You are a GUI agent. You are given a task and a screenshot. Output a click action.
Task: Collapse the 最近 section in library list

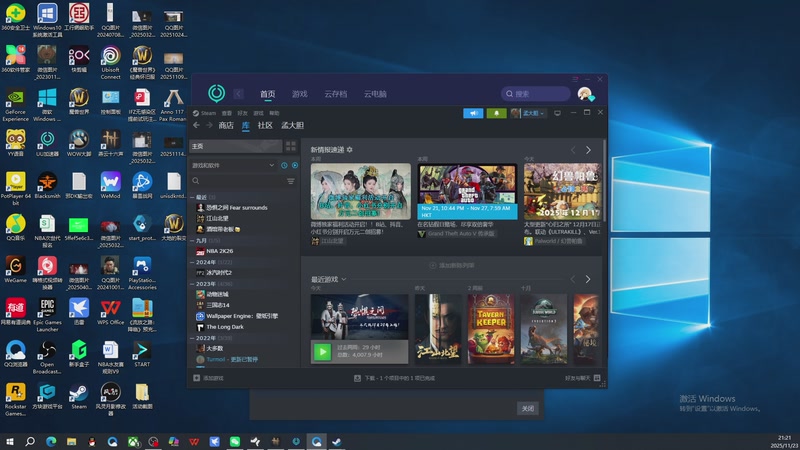192,197
